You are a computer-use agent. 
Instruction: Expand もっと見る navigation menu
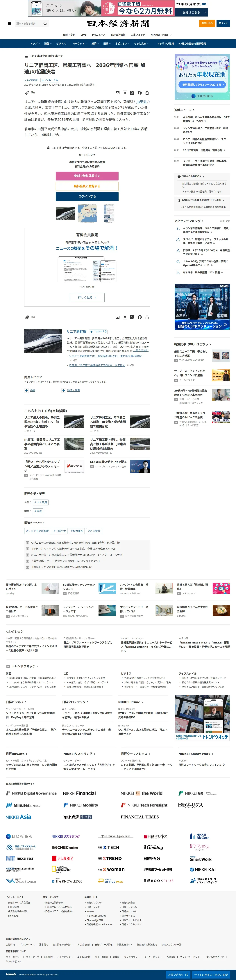tap(141, 43)
